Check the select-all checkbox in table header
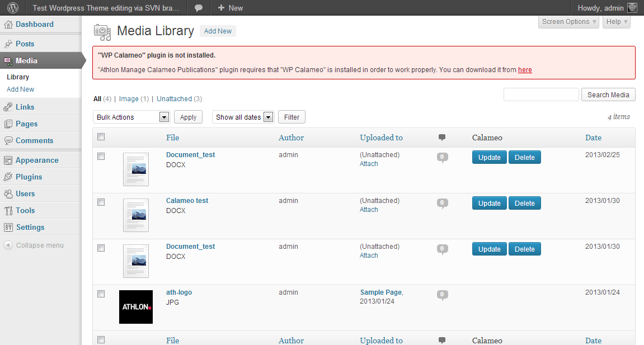 [101, 137]
